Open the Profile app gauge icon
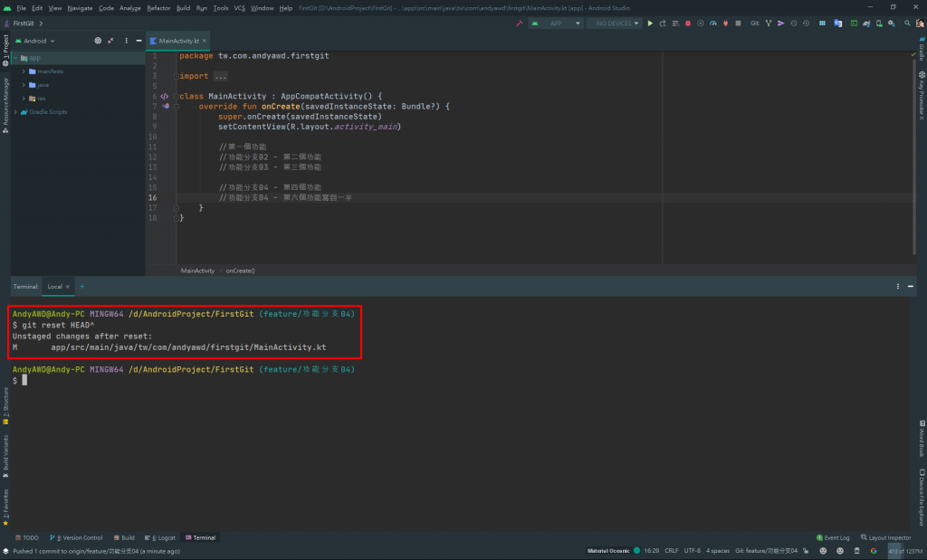927x560 pixels. coord(713,23)
